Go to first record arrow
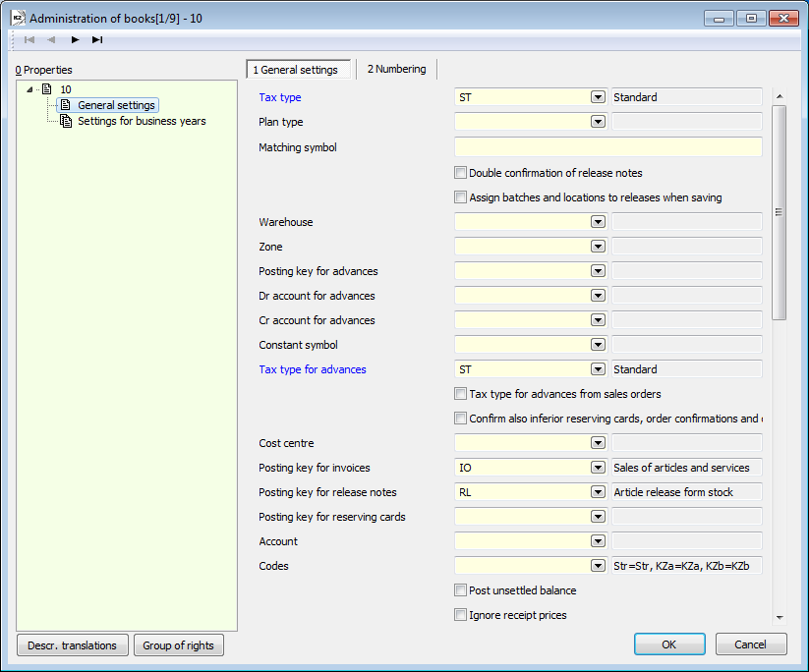Image resolution: width=809 pixels, height=672 pixels. [x=29, y=40]
